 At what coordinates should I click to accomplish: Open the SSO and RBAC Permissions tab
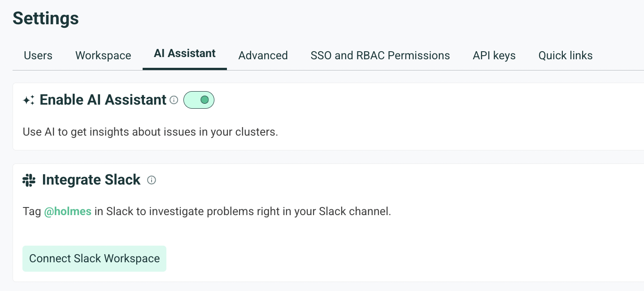[380, 56]
